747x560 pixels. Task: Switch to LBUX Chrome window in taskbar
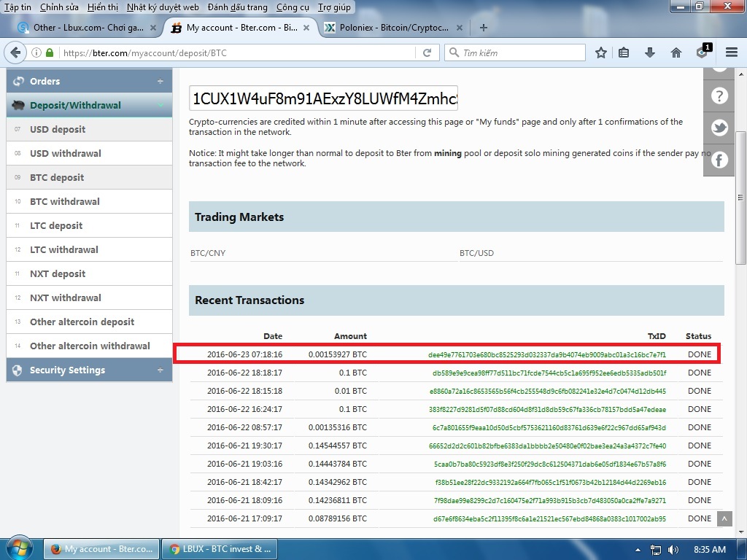pyautogui.click(x=219, y=549)
